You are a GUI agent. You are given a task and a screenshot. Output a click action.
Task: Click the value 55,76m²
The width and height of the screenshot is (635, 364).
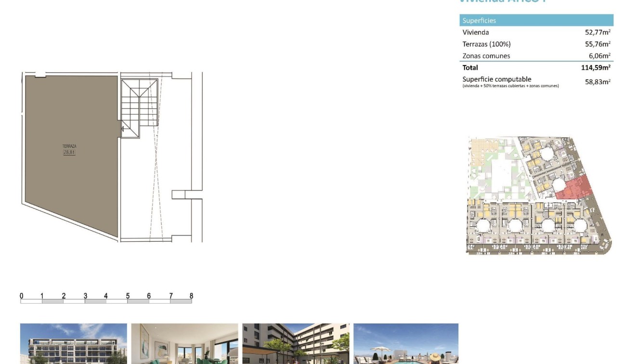pyautogui.click(x=598, y=44)
